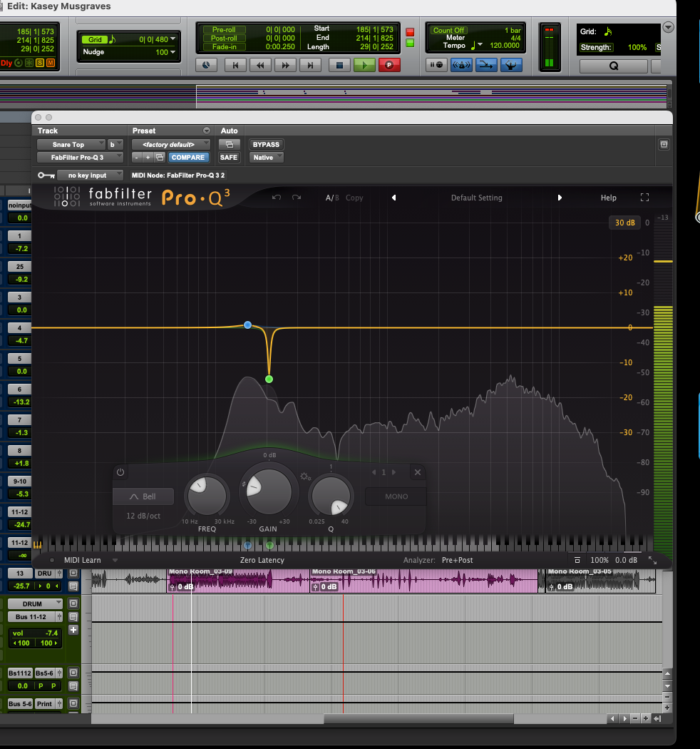Click the FREQ knob

coord(207,495)
